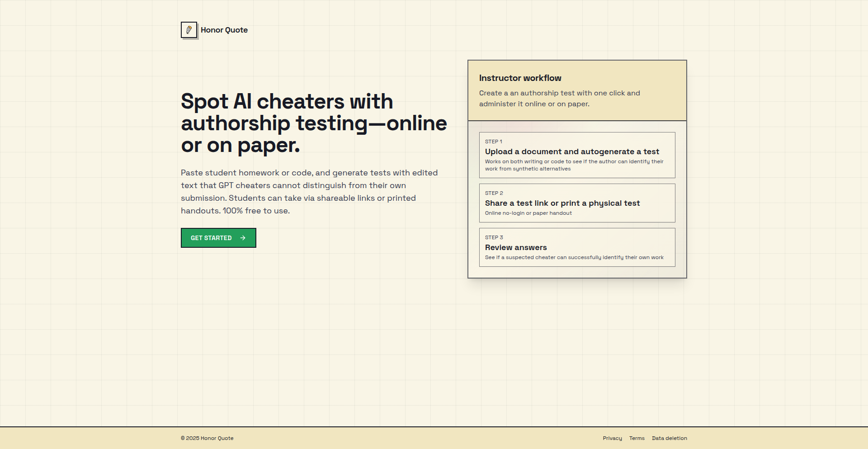Screen dimensions: 868x449
Task: Open the Terms footer link
Action: (637, 438)
